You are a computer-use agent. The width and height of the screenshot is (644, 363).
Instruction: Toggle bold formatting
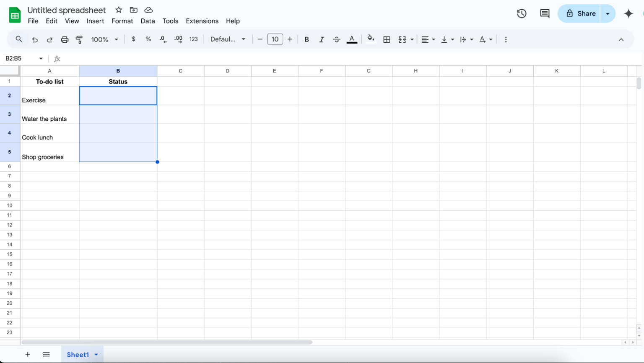(x=306, y=39)
